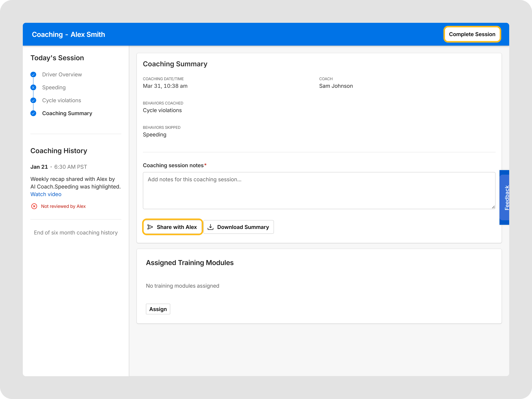The width and height of the screenshot is (532, 399).
Task: Click the Coaching Summary checkmark step icon
Action: 33,113
